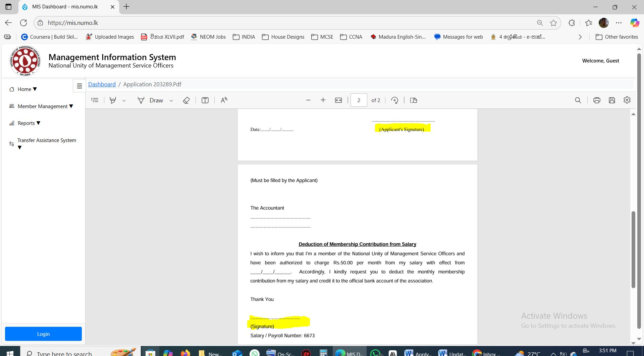Enable Fit to width view
644x356 pixels.
pyautogui.click(x=338, y=100)
